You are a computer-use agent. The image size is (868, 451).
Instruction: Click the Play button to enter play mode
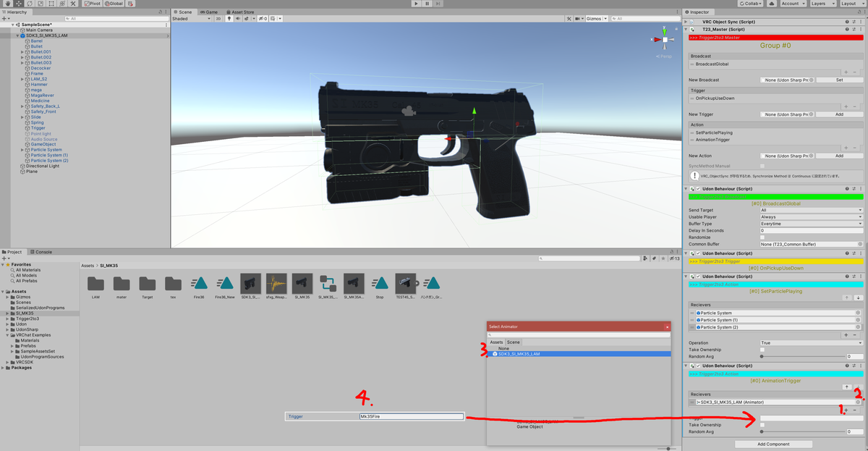point(416,4)
